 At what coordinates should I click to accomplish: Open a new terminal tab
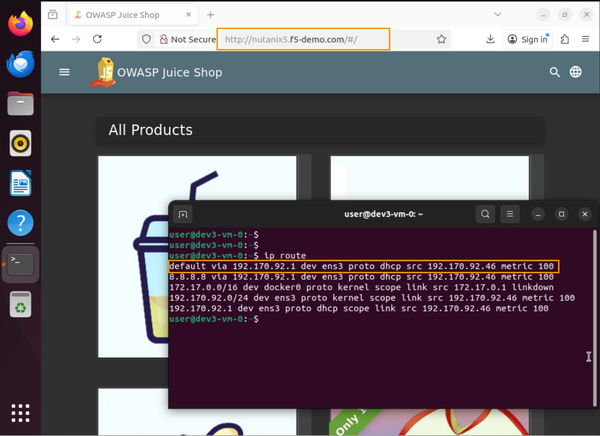coord(183,214)
